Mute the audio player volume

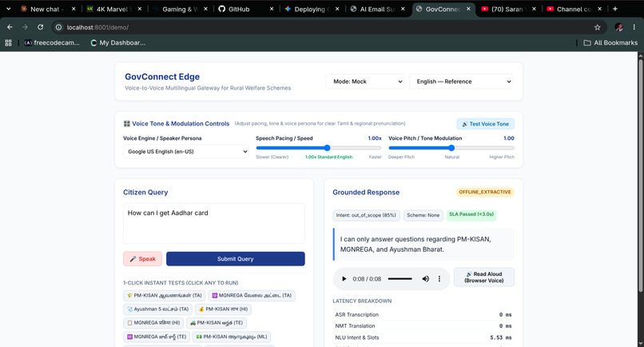pos(426,279)
